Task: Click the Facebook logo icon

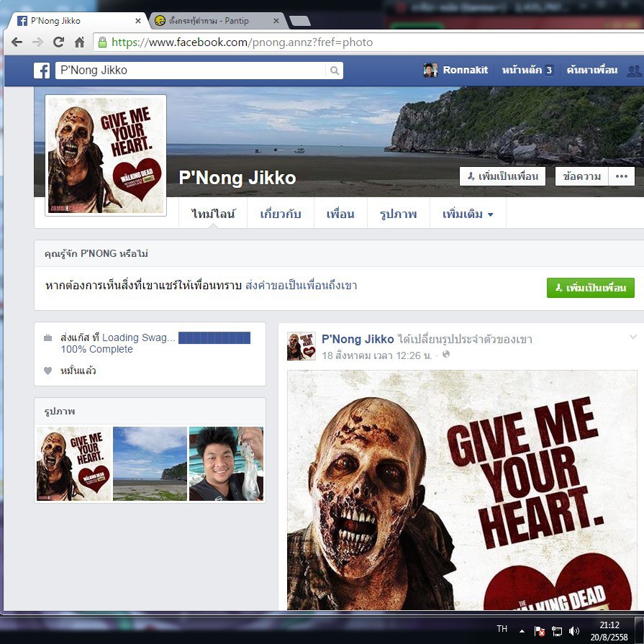Action: tap(42, 71)
